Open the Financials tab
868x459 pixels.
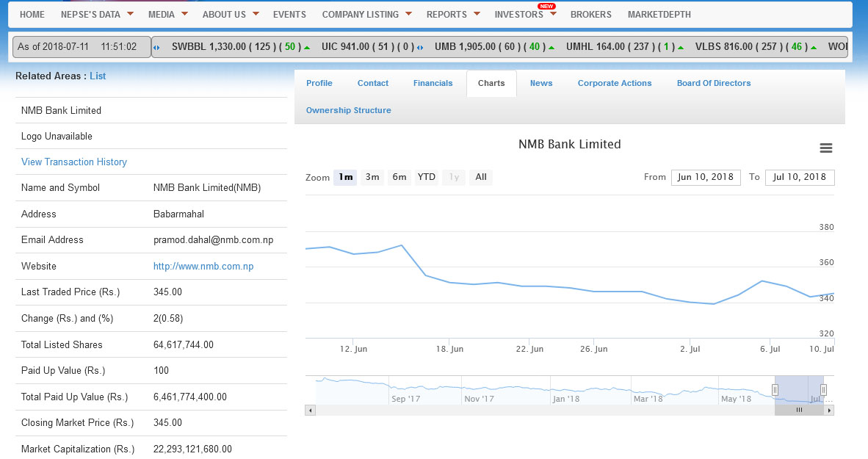pos(433,83)
